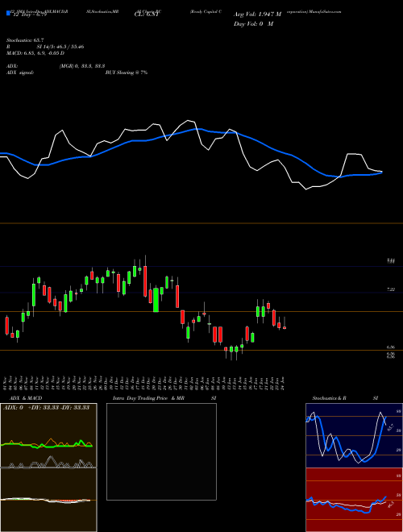Click the blue 12 Day SMA legend square
The image size is (403, 532).
[8, 13]
